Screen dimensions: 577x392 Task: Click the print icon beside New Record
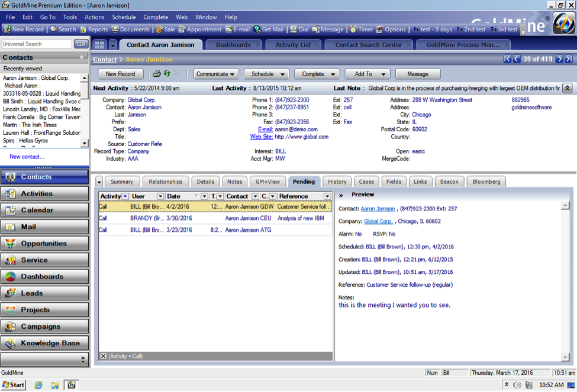click(x=157, y=74)
